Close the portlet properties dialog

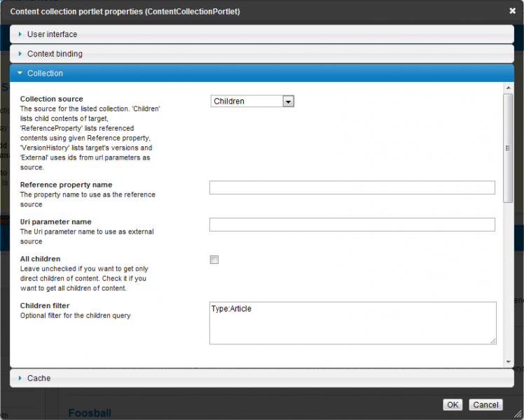click(512, 11)
